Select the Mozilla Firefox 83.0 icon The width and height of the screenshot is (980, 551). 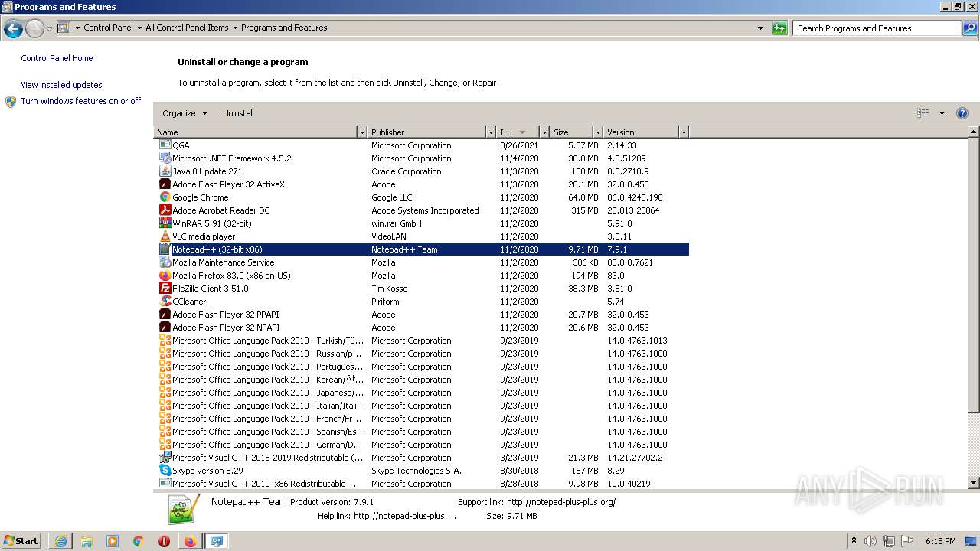(165, 275)
